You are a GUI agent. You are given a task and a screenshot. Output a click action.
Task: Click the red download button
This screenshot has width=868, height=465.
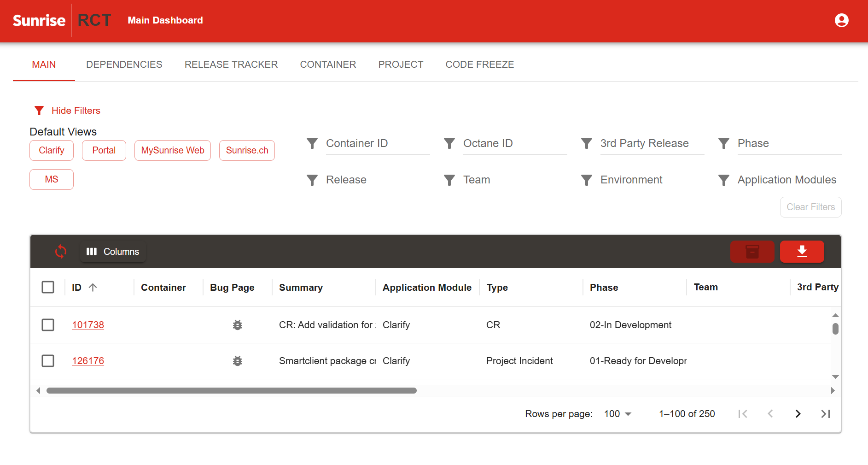click(x=802, y=252)
